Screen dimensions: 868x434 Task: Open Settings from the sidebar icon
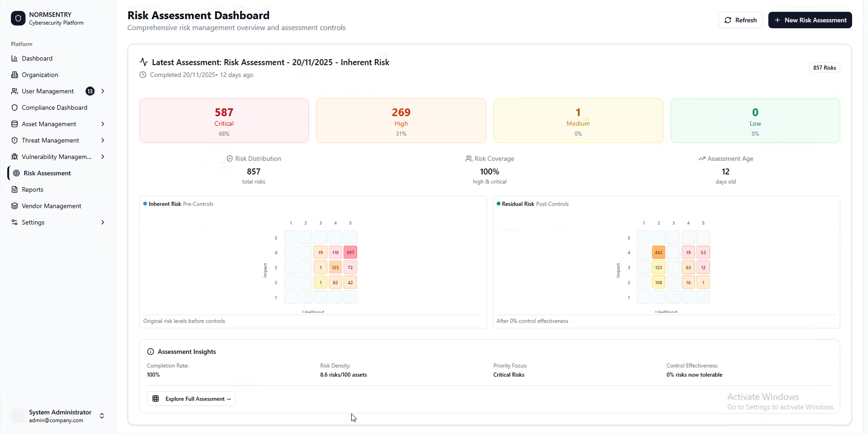click(15, 222)
